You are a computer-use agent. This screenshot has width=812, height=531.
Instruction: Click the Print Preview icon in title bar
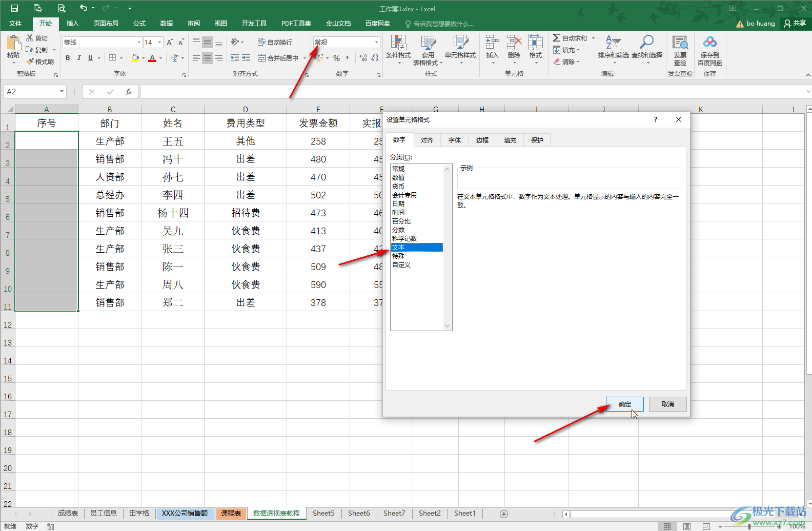tap(62, 8)
